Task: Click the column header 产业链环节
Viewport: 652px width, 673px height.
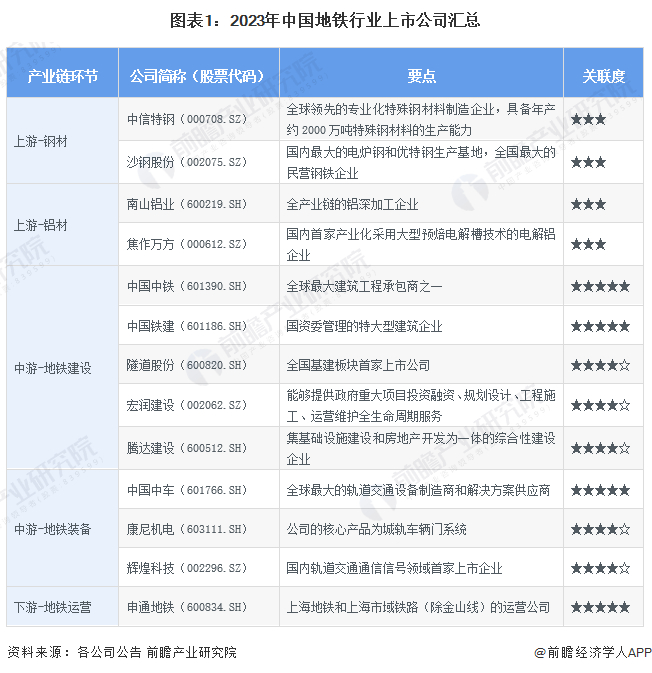Action: click(63, 76)
